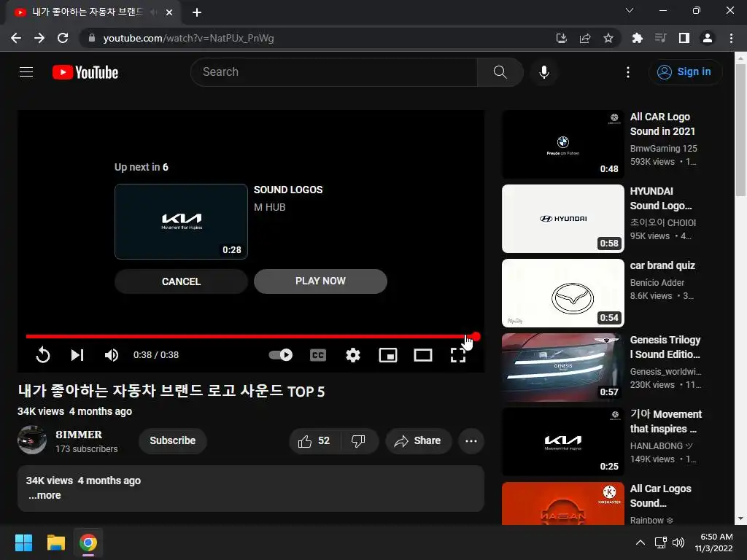747x560 pixels.
Task: Share this page from the address bar
Action: click(585, 38)
